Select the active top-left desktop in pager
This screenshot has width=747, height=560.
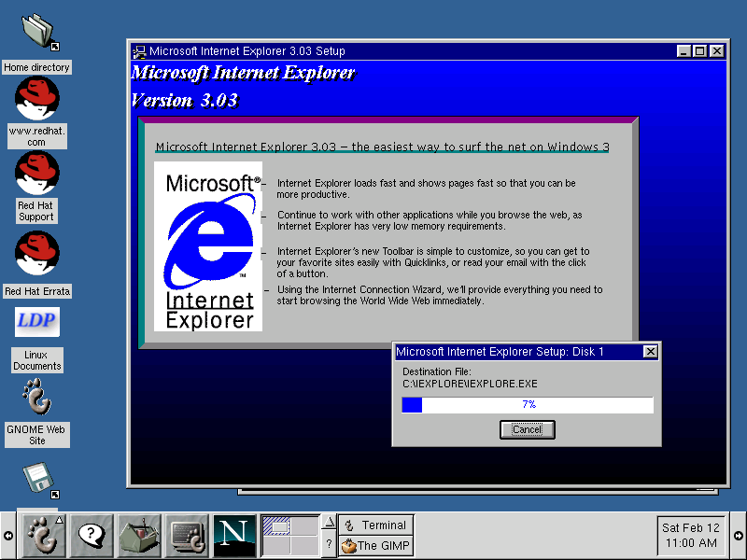point(276,526)
